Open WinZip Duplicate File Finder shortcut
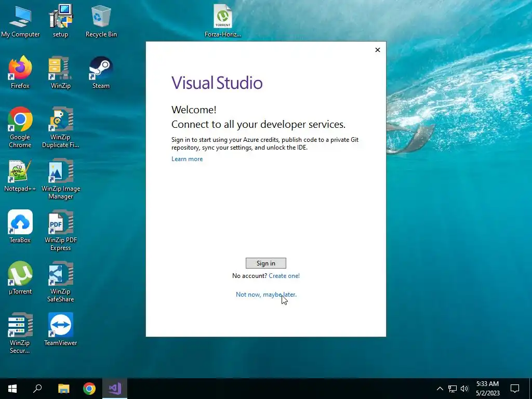 click(60, 127)
